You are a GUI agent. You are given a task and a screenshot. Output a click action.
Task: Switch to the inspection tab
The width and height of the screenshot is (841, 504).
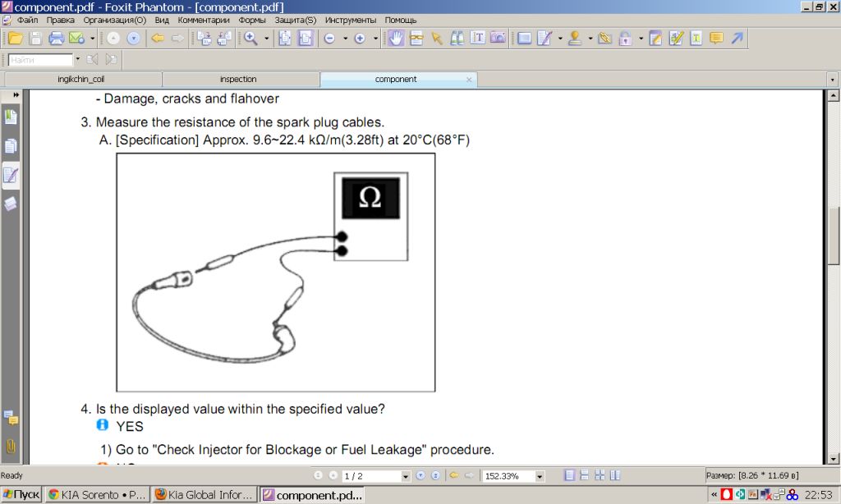238,80
